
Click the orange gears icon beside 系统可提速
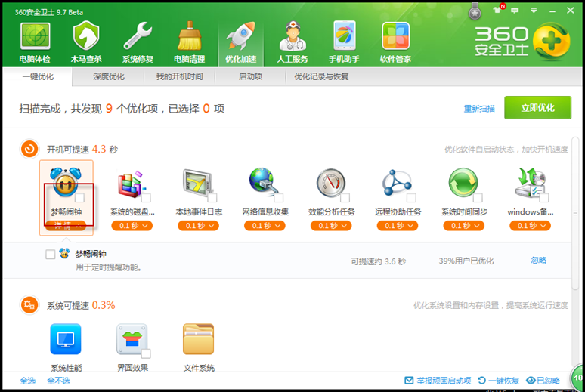(x=29, y=305)
